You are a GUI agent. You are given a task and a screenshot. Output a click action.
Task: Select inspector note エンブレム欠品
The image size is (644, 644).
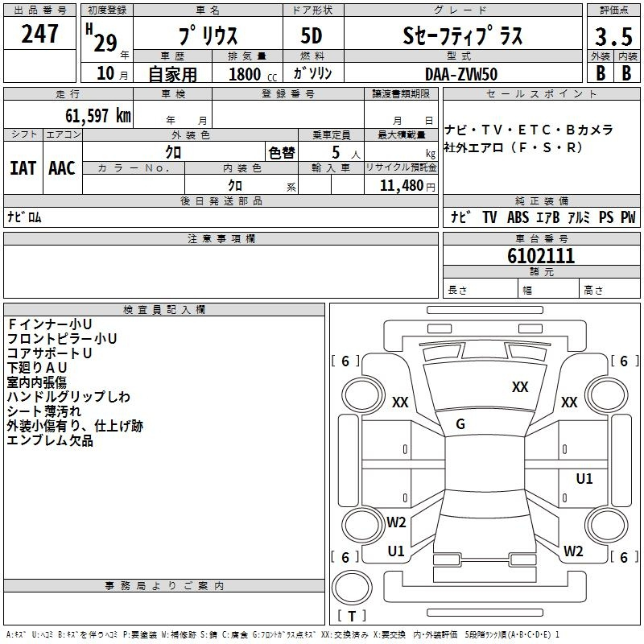click(50, 440)
